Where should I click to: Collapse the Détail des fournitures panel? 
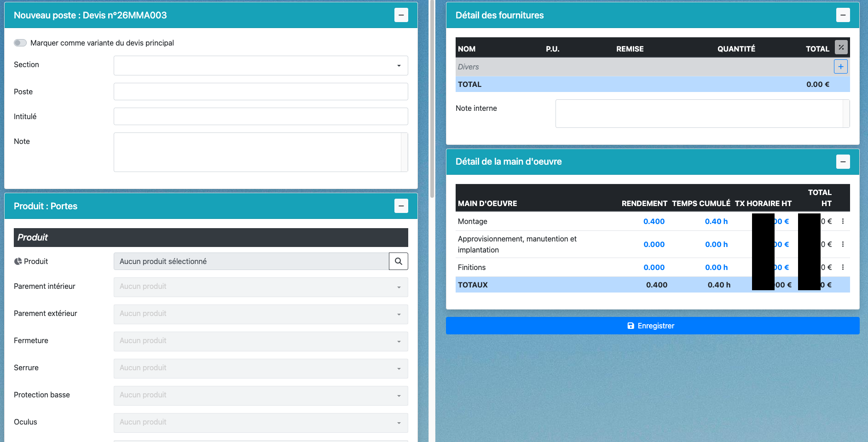coord(843,15)
